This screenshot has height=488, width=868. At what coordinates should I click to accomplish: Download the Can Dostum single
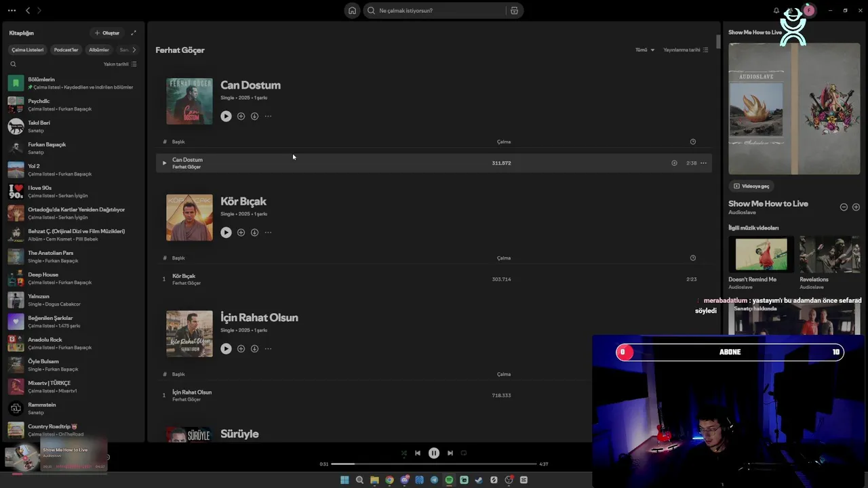254,117
